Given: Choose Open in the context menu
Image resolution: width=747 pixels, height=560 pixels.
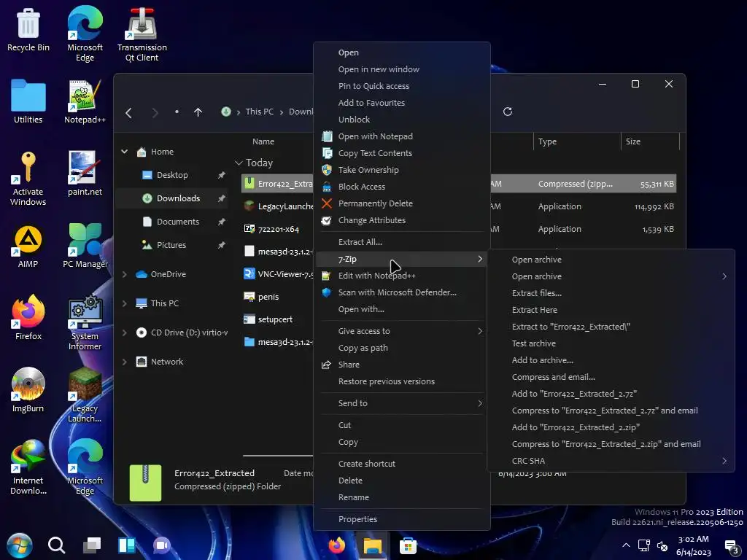Looking at the screenshot, I should 402,52.
